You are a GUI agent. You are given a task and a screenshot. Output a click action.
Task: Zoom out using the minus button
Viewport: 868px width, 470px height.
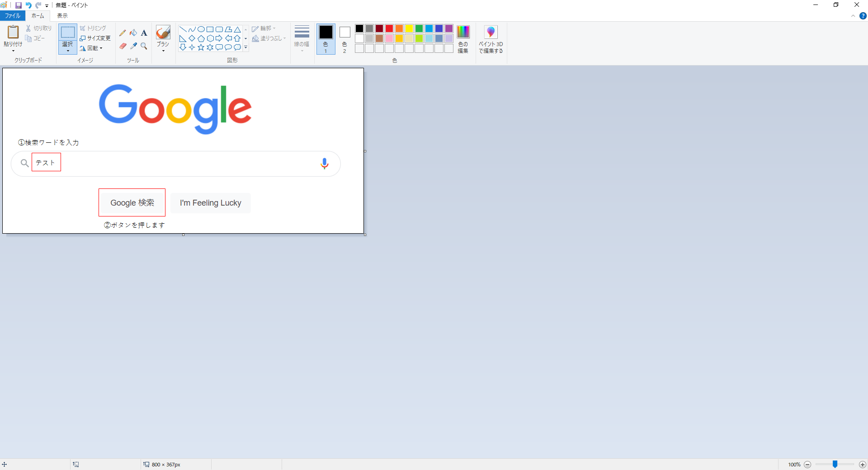pos(807,465)
